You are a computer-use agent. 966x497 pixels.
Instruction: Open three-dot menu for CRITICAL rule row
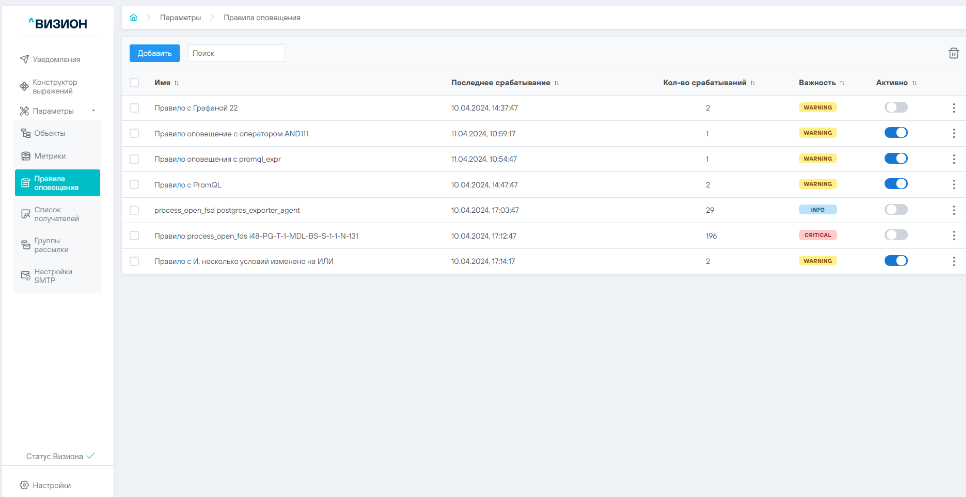pos(953,235)
